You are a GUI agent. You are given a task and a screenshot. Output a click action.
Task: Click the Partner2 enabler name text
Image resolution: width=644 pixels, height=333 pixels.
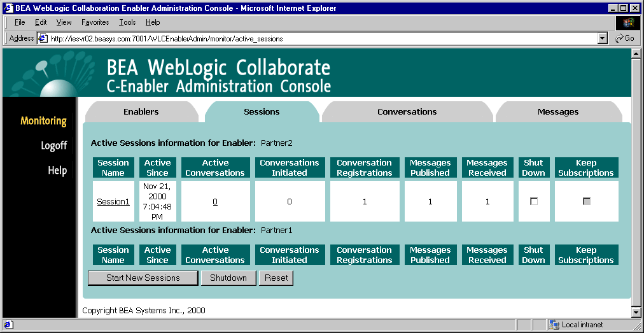(276, 143)
